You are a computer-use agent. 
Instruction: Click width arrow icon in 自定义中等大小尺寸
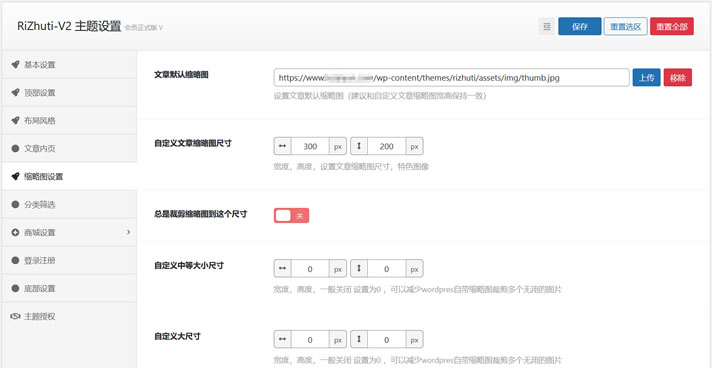click(x=282, y=269)
